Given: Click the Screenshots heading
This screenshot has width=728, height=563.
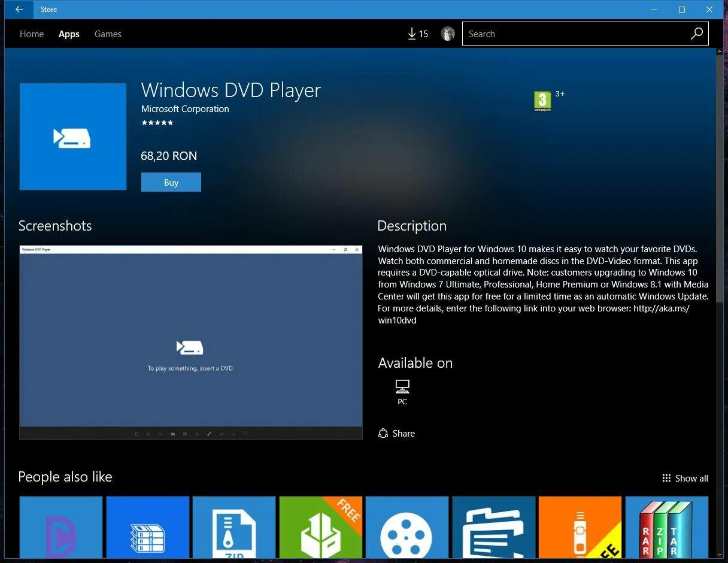Looking at the screenshot, I should coord(55,226).
